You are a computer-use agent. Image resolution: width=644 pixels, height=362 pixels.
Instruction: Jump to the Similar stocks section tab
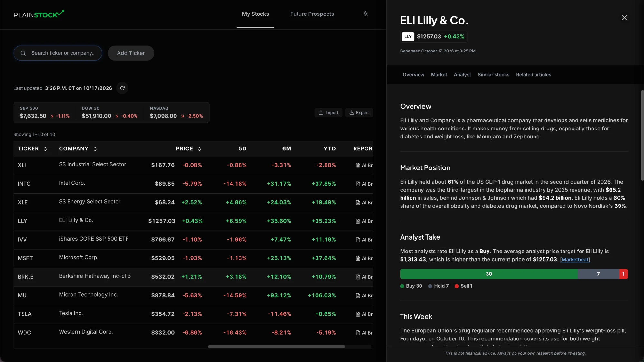pyautogui.click(x=493, y=75)
